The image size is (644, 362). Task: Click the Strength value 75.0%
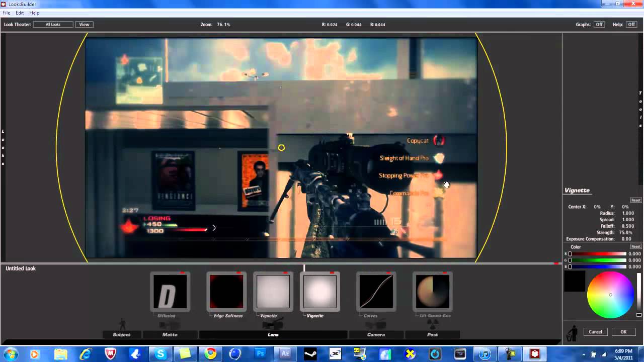pos(625,233)
